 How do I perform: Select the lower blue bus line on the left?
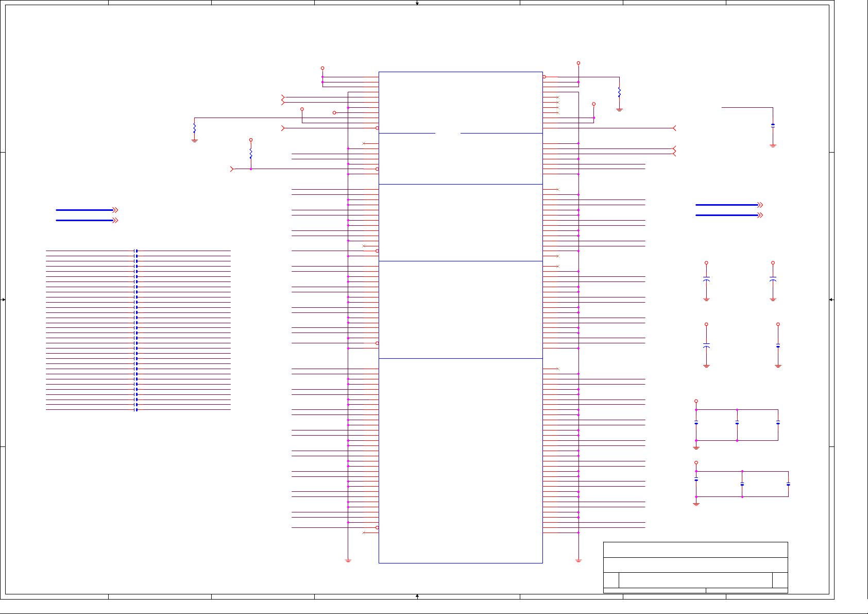point(84,220)
